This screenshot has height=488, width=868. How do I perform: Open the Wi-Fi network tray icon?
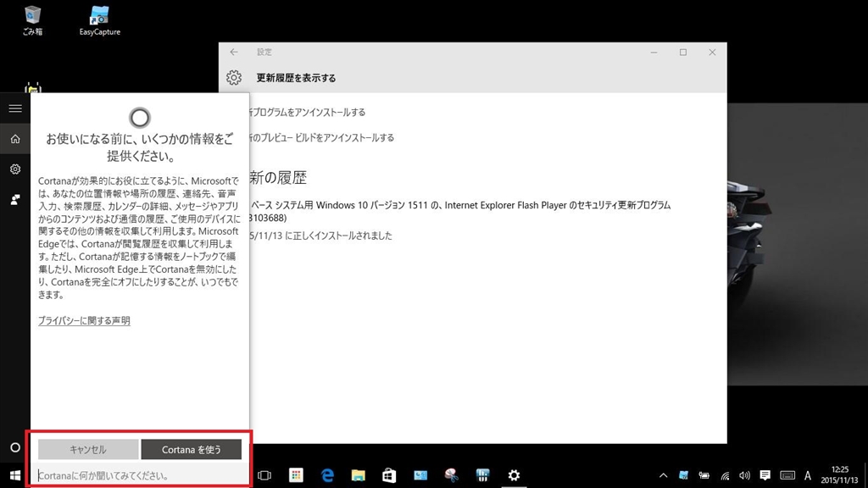725,475
